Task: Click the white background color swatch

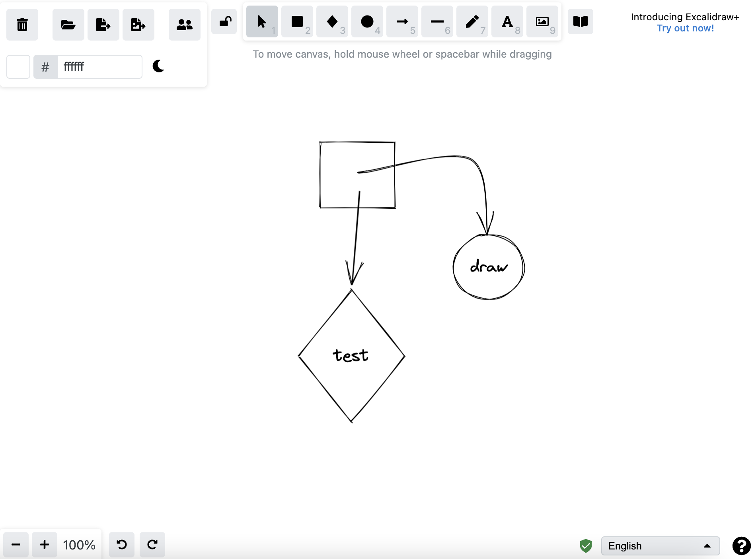Action: (x=18, y=67)
